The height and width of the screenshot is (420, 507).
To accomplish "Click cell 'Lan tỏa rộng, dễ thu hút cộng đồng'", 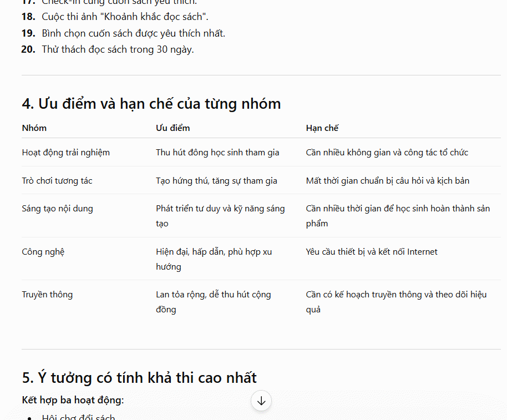I will pos(214,302).
